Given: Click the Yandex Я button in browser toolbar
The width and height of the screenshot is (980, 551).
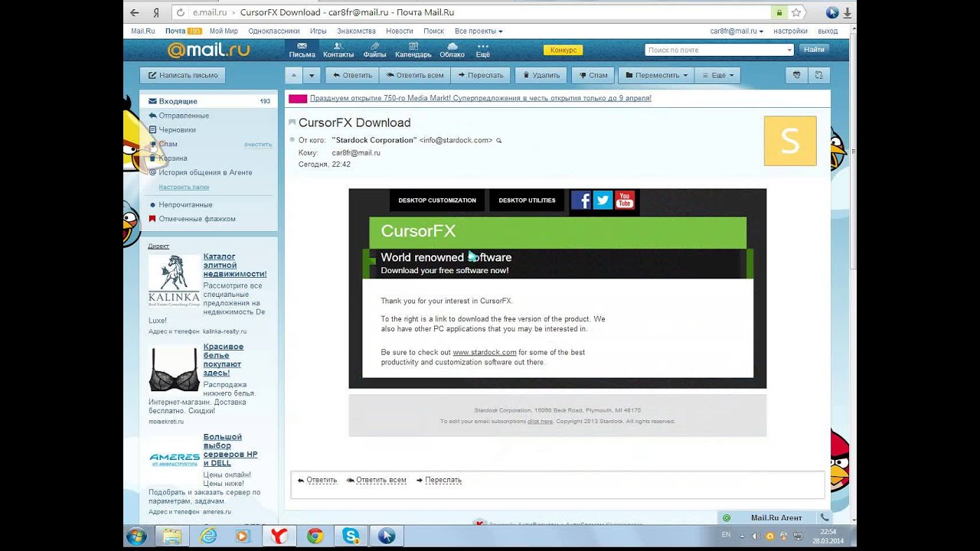Looking at the screenshot, I should 156,12.
